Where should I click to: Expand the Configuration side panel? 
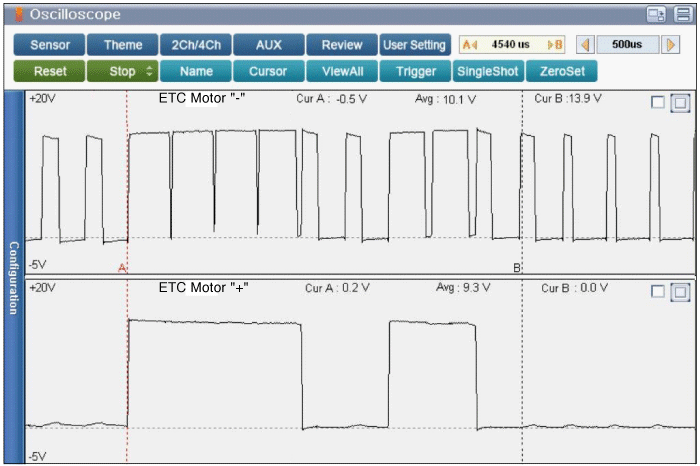[x=14, y=277]
